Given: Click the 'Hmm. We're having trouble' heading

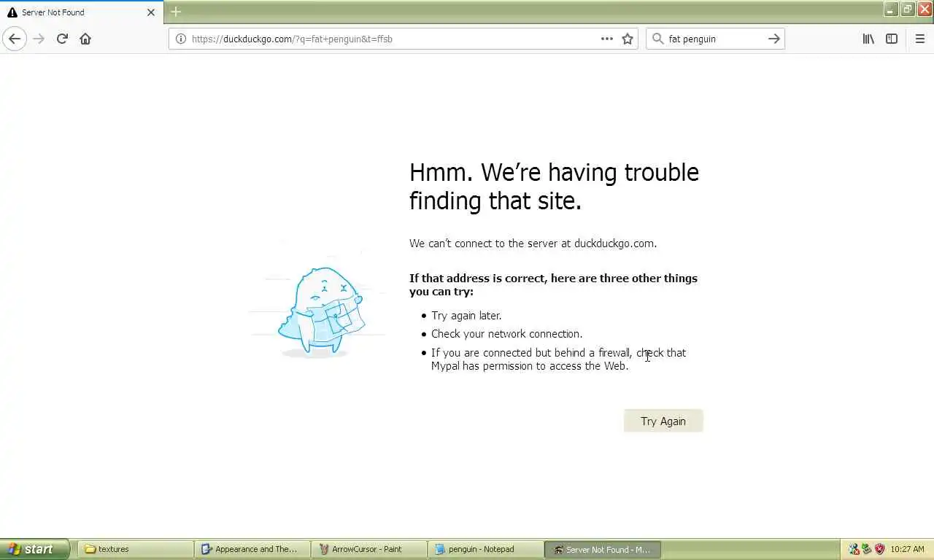Looking at the screenshot, I should [554, 186].
